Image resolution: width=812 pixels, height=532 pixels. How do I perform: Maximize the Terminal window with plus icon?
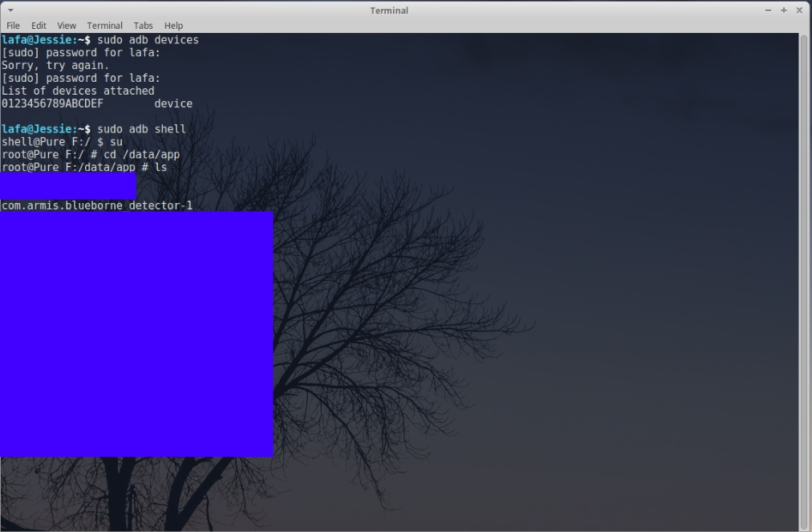click(783, 10)
